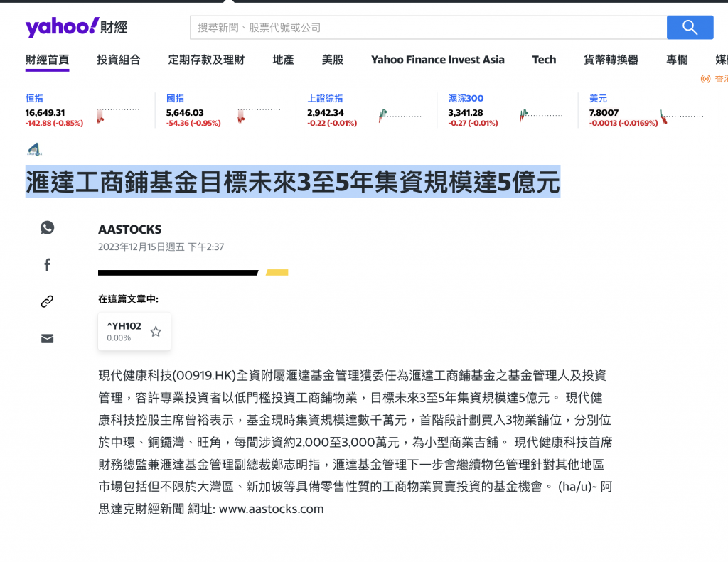
Task: Open the 定期存款及理財 menu item
Action: click(x=206, y=60)
